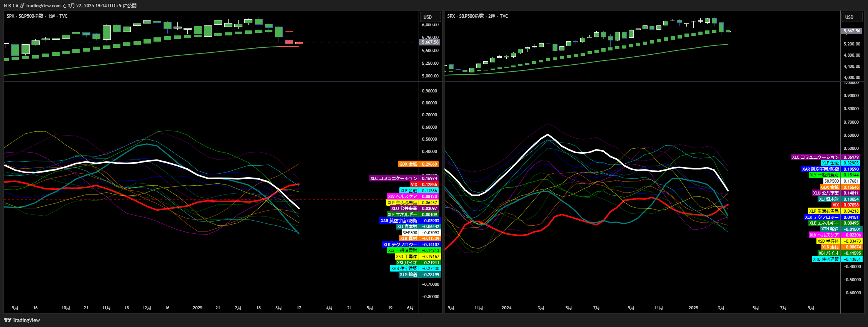The height and width of the screenshot is (327, 868).
Task: Click XLU 公共事業 0.14811 label
Action: point(836,193)
